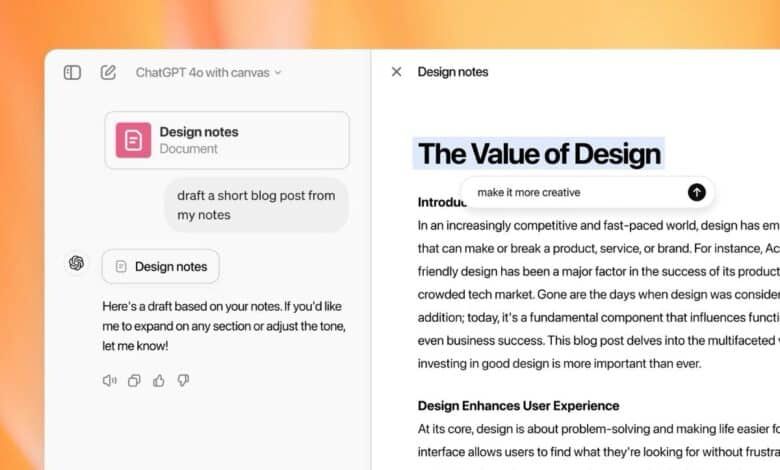
Task: Copy the assistant response
Action: (134, 380)
